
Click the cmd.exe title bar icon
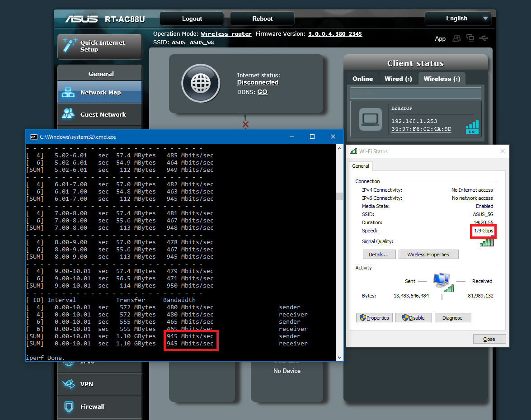[34, 137]
